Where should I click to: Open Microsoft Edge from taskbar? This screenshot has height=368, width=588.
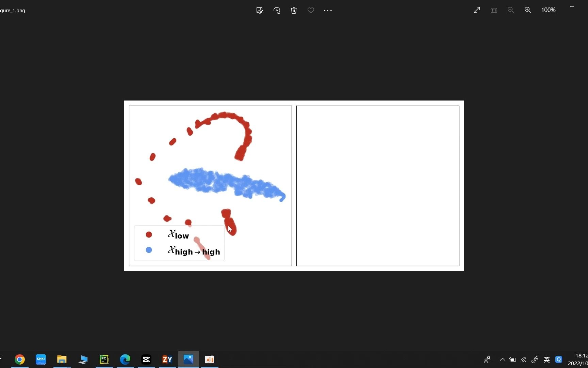tap(125, 359)
